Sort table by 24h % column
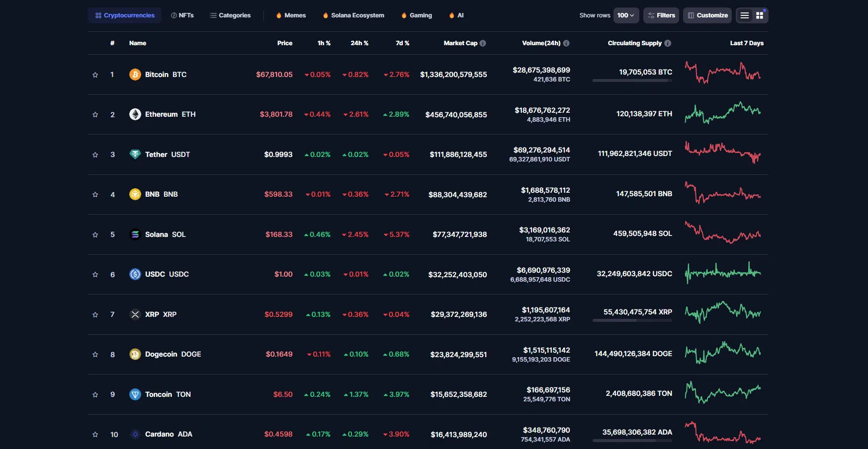The width and height of the screenshot is (868, 449). tap(359, 43)
